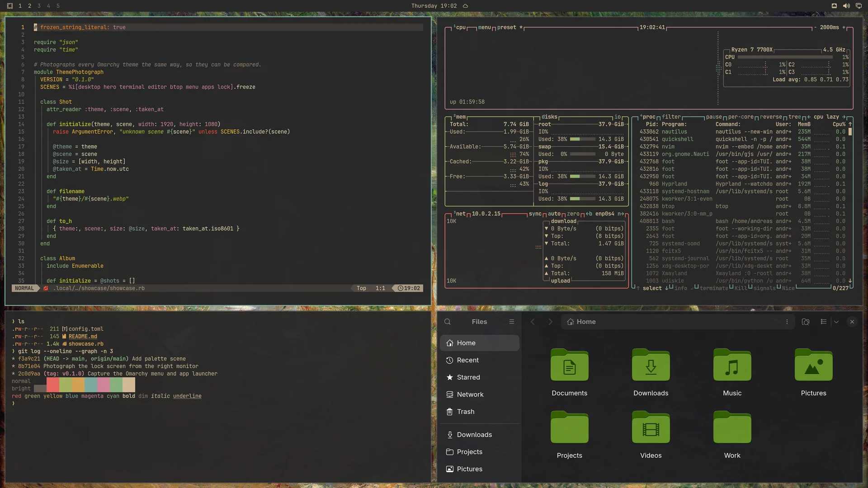The height and width of the screenshot is (488, 868).
Task: Click the Thursday 19:02 clock
Action: click(434, 6)
